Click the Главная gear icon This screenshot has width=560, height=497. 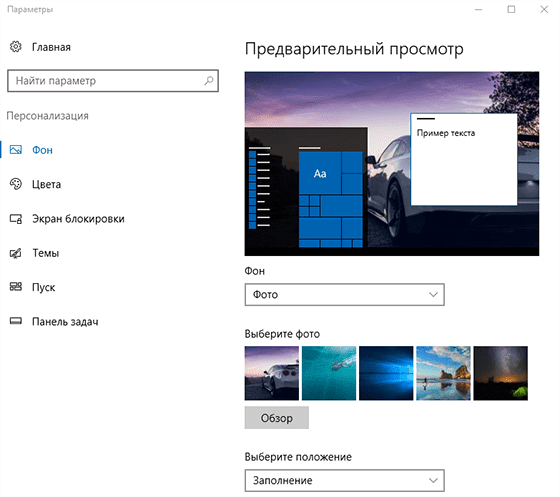coord(16,47)
